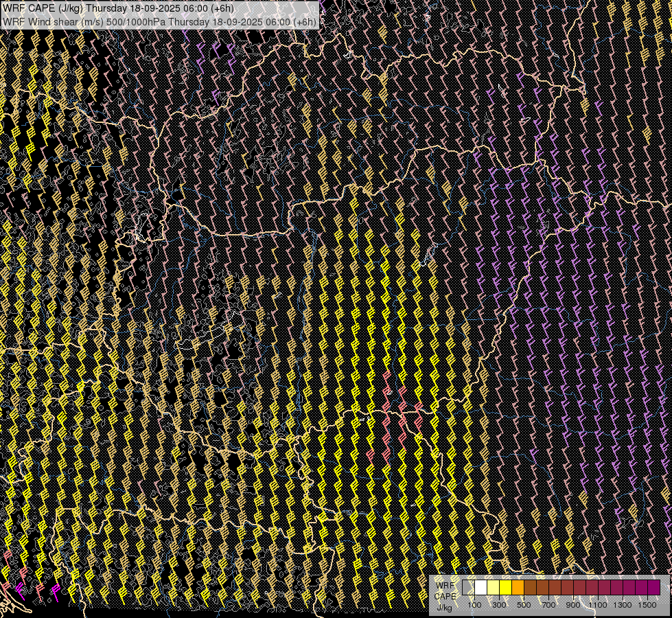672x618 pixels.
Task: Click the 900 legend scale label
Action: (573, 605)
